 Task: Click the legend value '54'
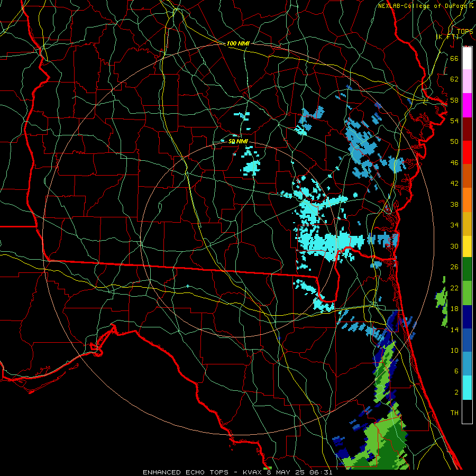pos(454,121)
